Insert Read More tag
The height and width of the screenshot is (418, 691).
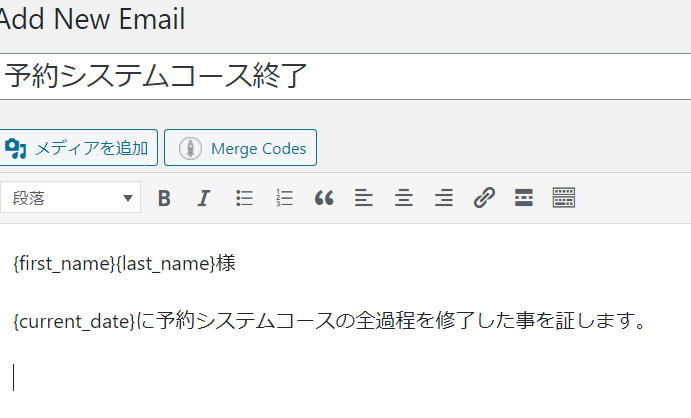(x=524, y=198)
